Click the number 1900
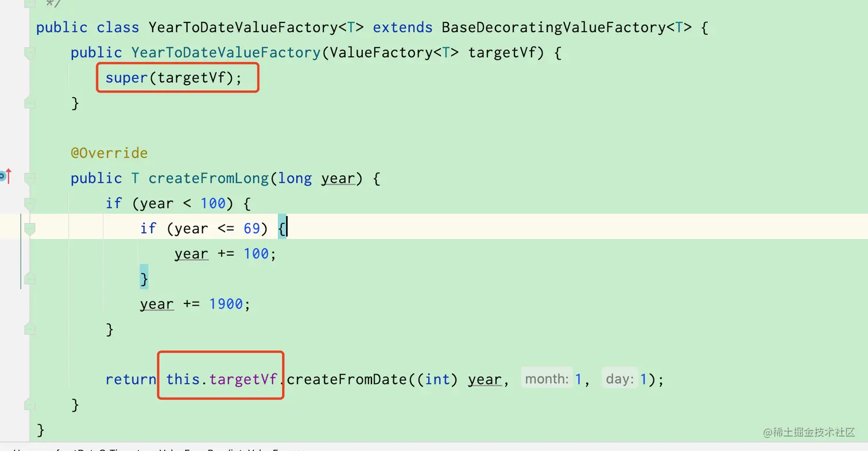The width and height of the screenshot is (868, 451). point(226,304)
